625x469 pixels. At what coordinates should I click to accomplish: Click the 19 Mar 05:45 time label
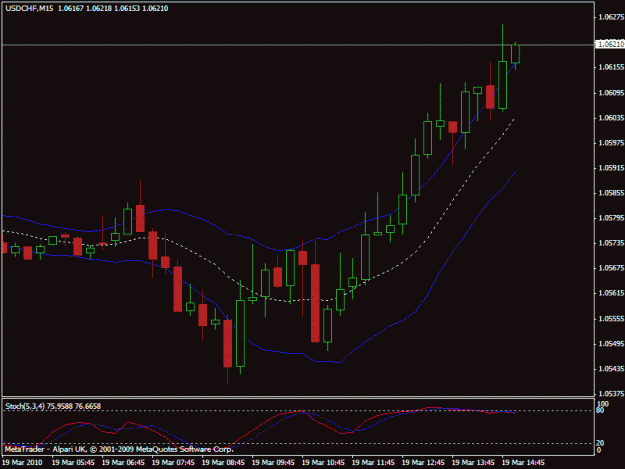pyautogui.click(x=73, y=463)
